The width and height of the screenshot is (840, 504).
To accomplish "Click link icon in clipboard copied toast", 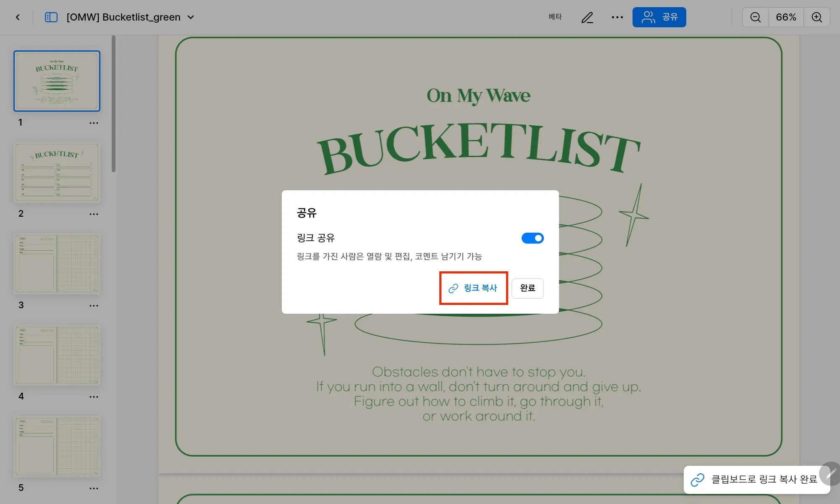I will 697,480.
